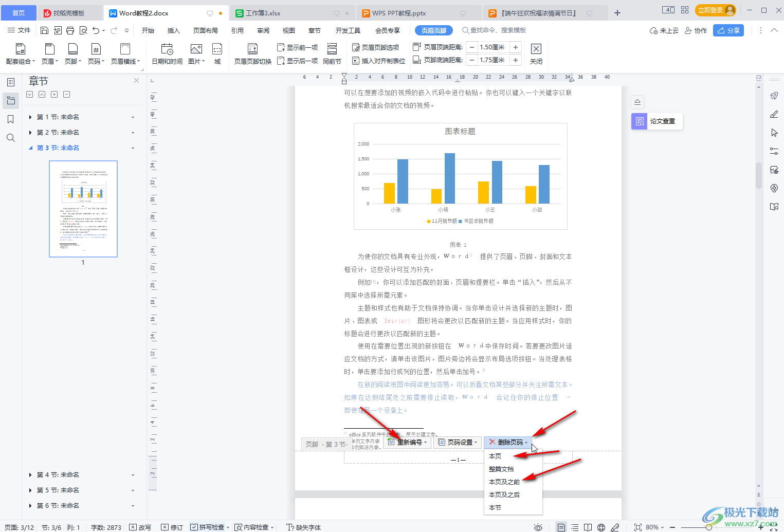Switch to reading layout book icon
Image resolution: width=784 pixels, height=532 pixels.
[588, 527]
